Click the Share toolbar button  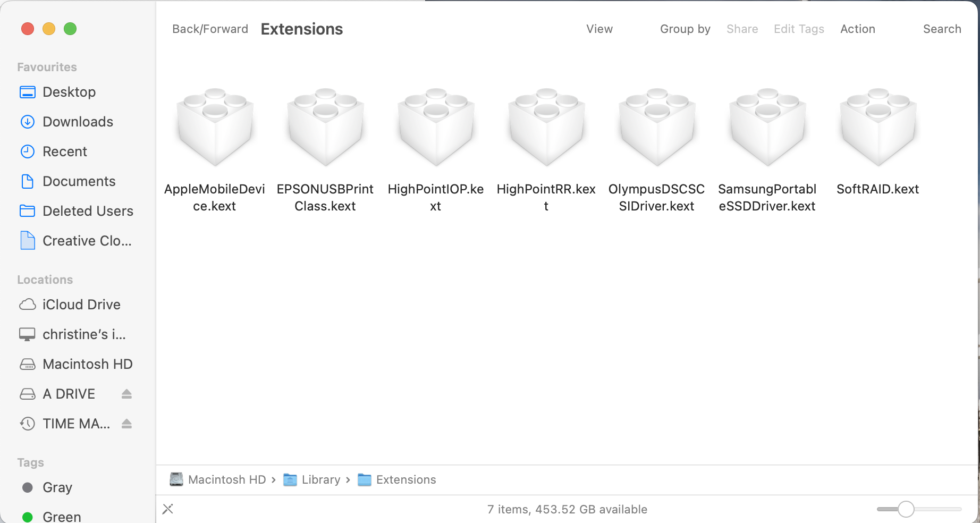pyautogui.click(x=742, y=29)
